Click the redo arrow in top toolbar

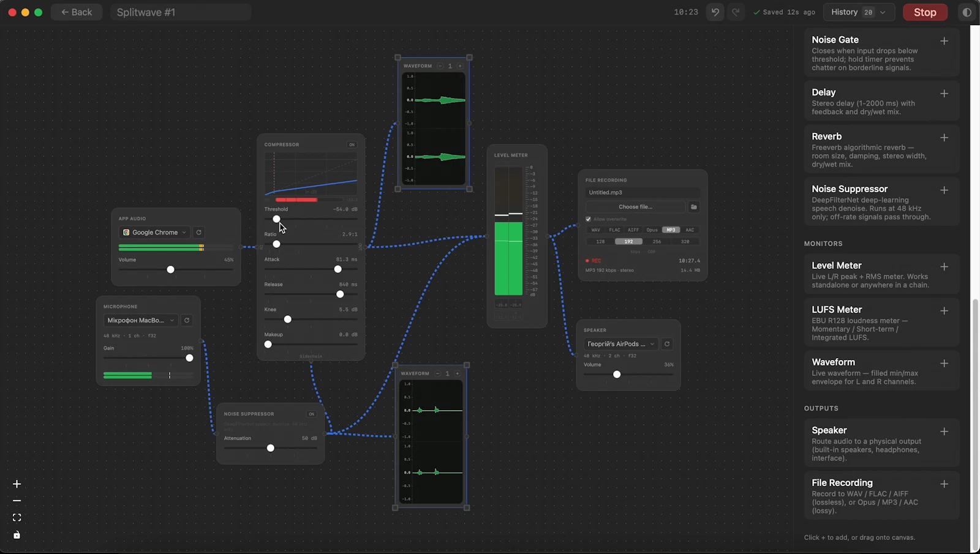[736, 12]
